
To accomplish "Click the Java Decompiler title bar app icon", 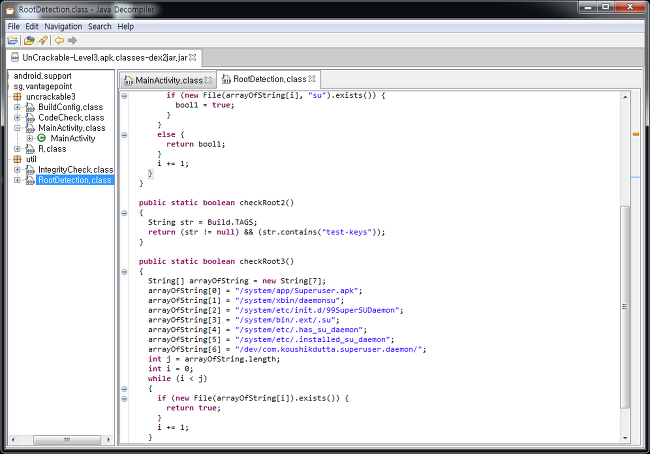I will [x=10, y=10].
